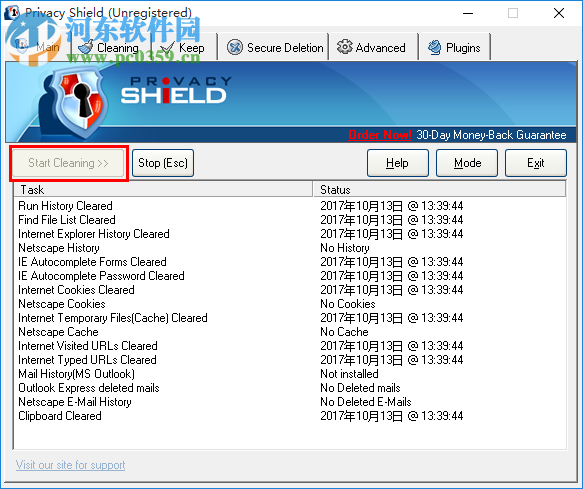Click the No History status
Screen dimensions: 583x489
pos(345,248)
